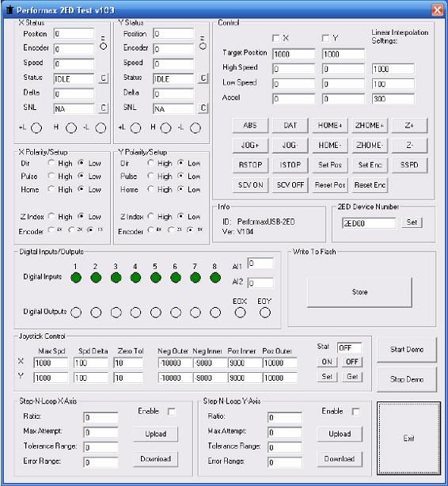Click Linear Interpolation High Speed field
448x486 pixels.
393,69
